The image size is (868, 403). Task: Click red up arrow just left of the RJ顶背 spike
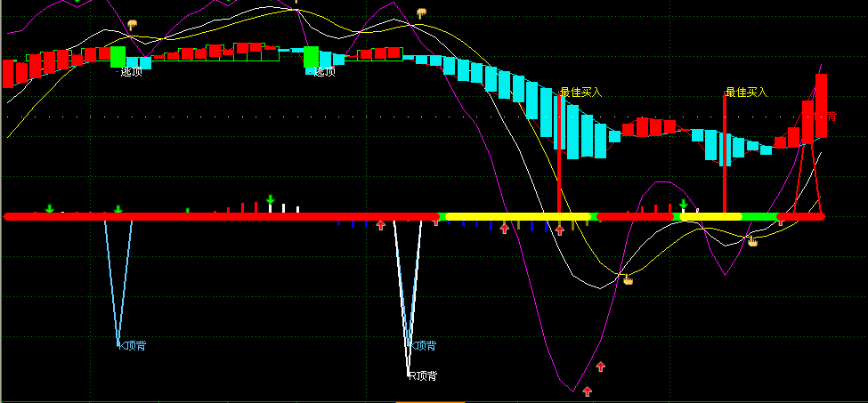tap(381, 225)
